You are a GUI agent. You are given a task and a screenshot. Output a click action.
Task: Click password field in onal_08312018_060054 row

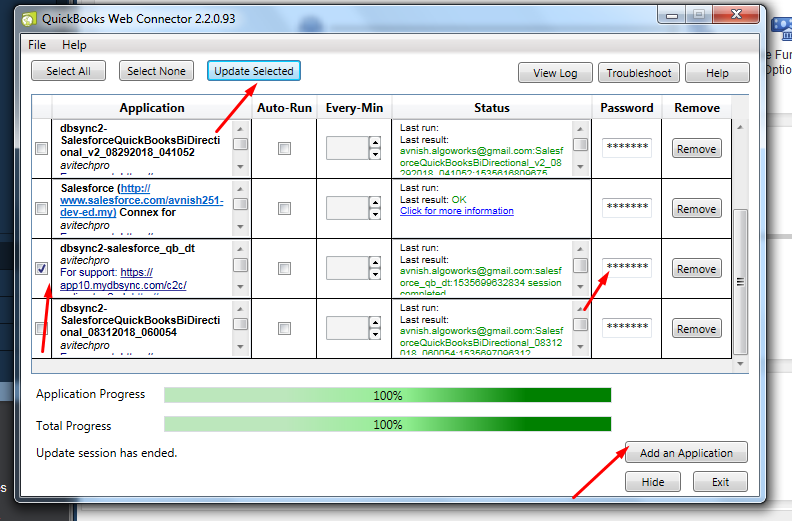click(x=627, y=327)
